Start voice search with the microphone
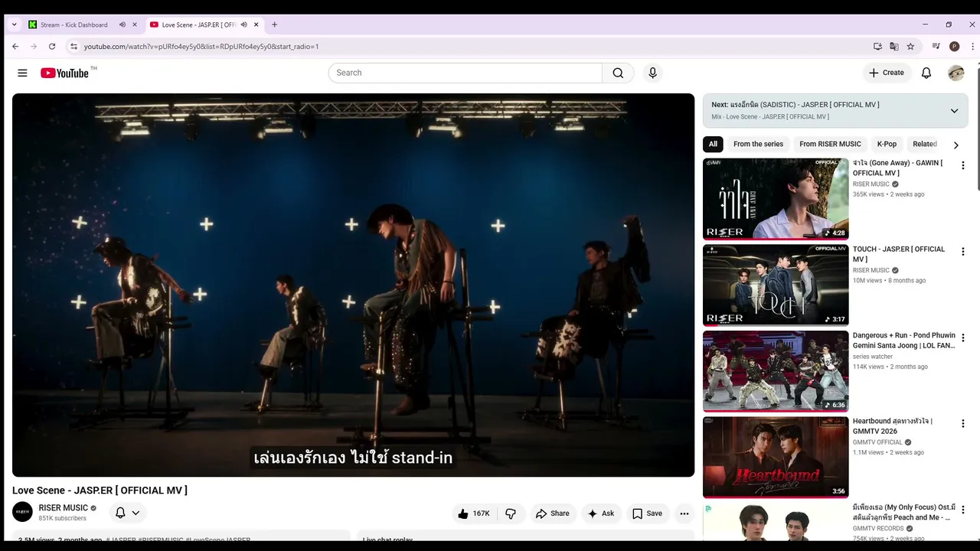This screenshot has height=551, width=980. (652, 73)
